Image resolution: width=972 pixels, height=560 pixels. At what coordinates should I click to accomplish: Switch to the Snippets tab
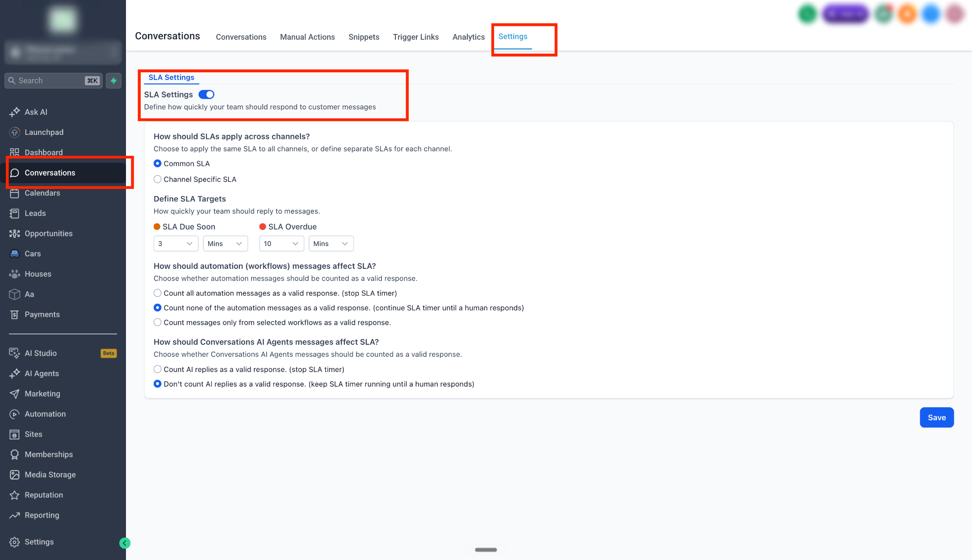point(364,37)
